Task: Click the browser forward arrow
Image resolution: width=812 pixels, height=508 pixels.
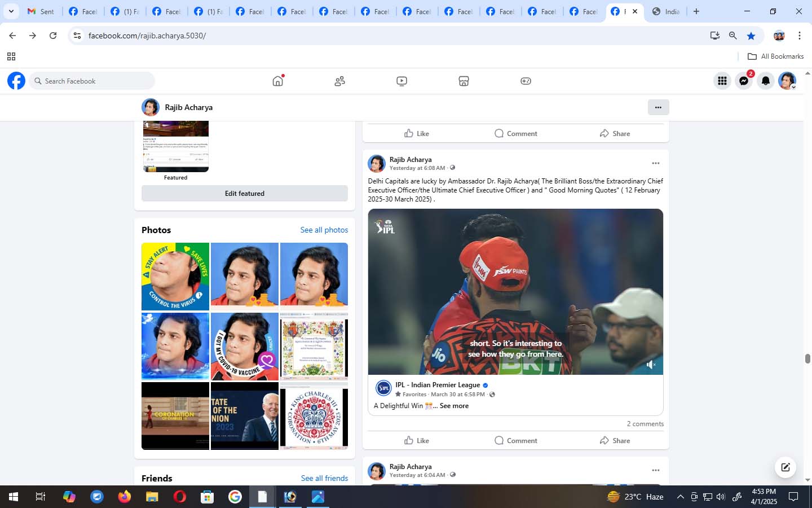Action: tap(33, 36)
